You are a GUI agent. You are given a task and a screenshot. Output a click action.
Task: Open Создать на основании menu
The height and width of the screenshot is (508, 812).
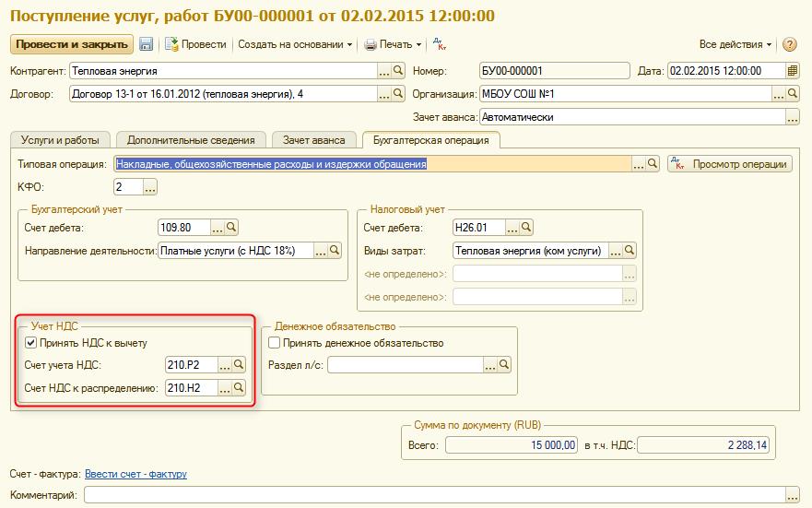[x=295, y=44]
